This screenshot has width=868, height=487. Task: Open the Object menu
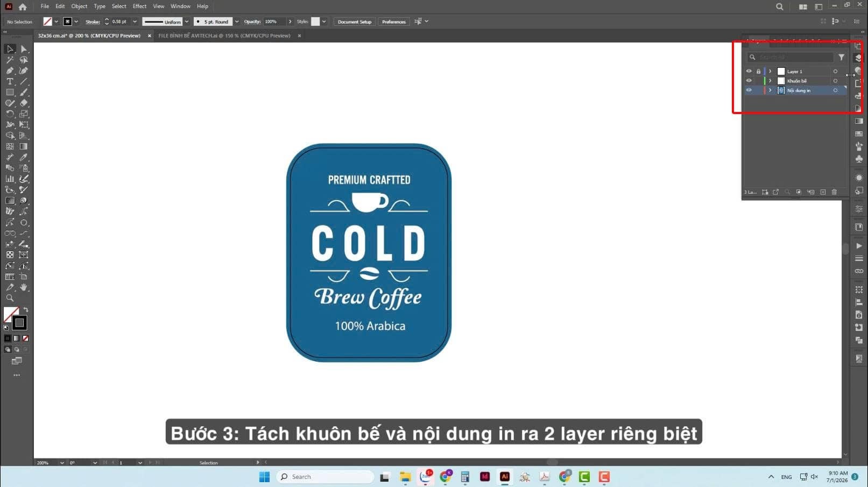tap(79, 6)
